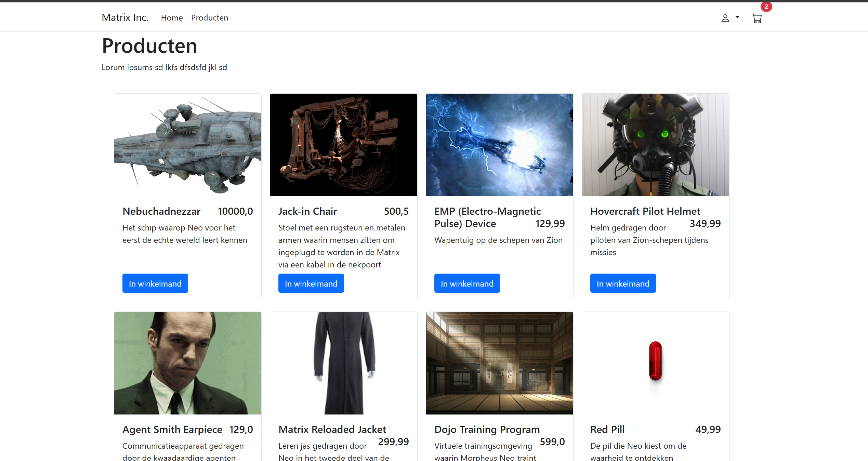Click the Stoel met een rugsteun description
The image size is (868, 461).
(342, 246)
